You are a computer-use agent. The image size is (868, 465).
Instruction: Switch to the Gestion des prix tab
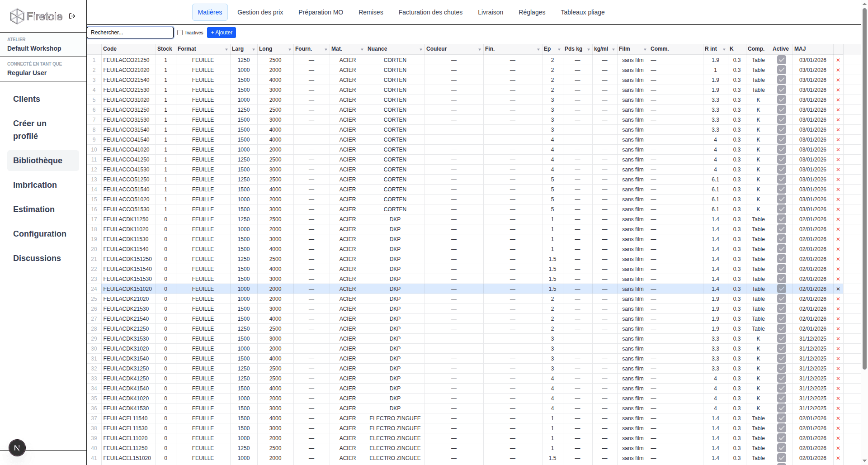[260, 12]
